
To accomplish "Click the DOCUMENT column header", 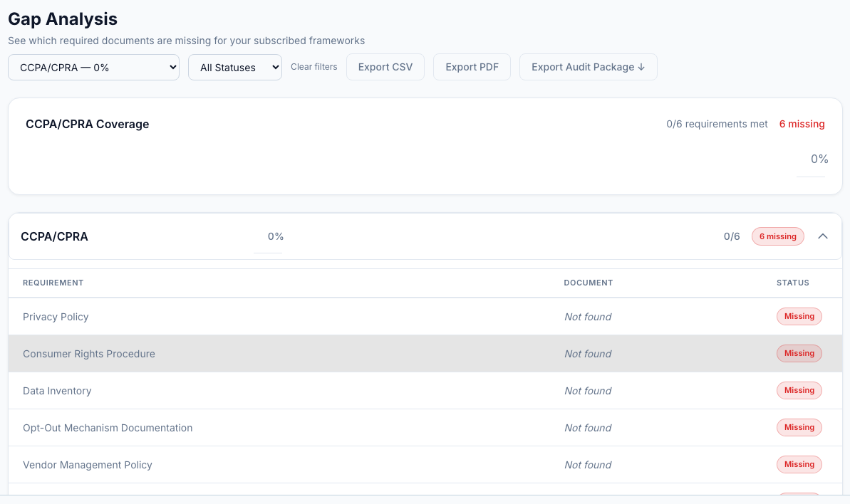I will [589, 283].
